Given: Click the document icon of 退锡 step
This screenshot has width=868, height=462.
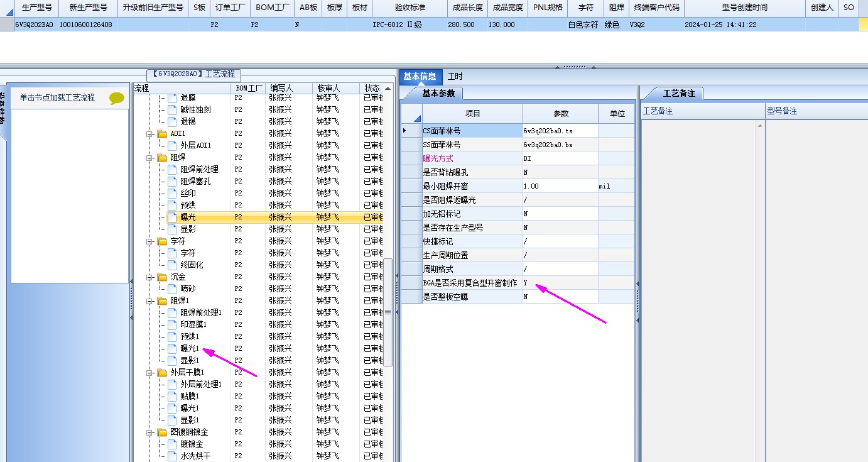Looking at the screenshot, I should [x=173, y=121].
